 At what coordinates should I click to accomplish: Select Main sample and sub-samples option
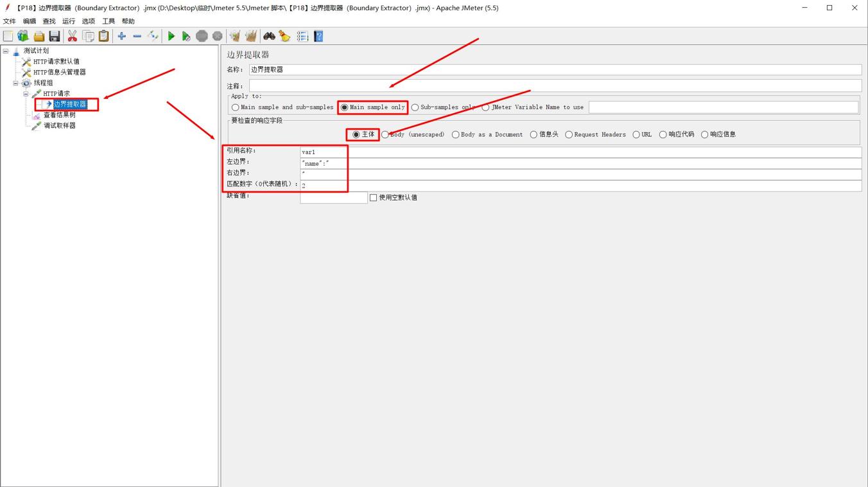[236, 107]
